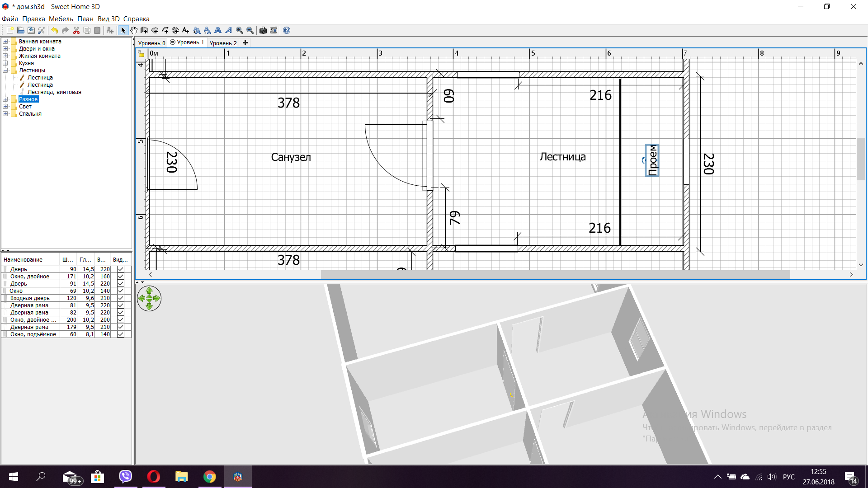Image resolution: width=868 pixels, height=488 pixels.
Task: Click the Create photo camera icon
Action: pyautogui.click(x=263, y=30)
